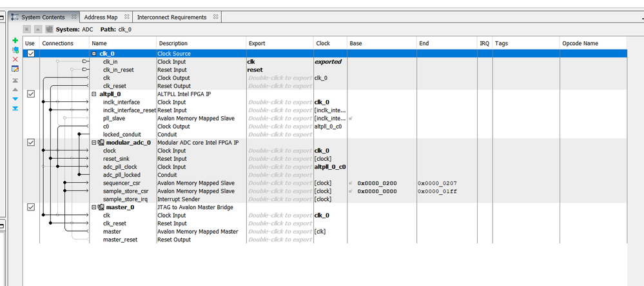Open the edit parameters icon in the left toolbar

[15, 68]
